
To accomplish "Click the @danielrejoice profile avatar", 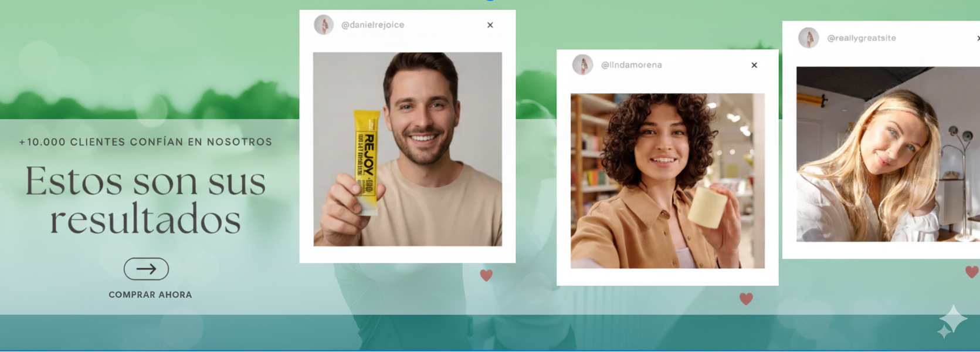I will tap(324, 25).
